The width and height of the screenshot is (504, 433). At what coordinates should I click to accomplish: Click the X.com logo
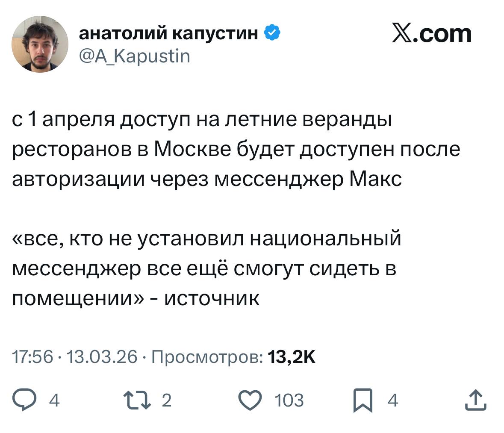pos(432,34)
